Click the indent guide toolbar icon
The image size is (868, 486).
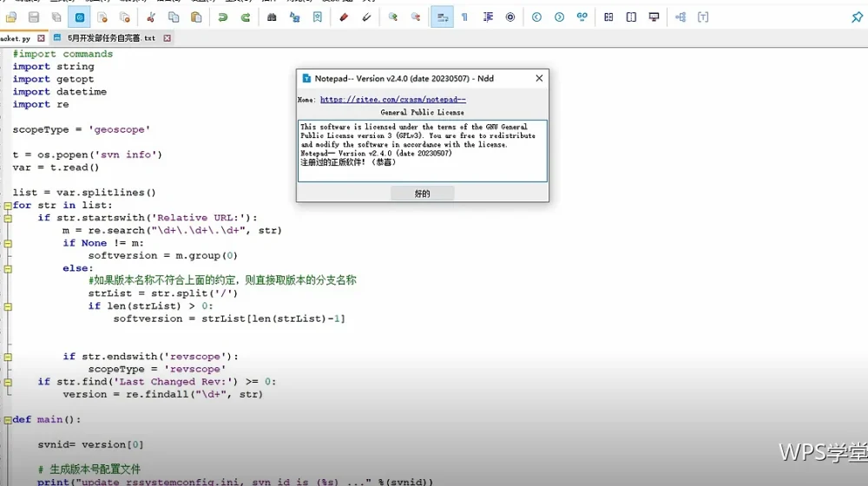pos(488,17)
